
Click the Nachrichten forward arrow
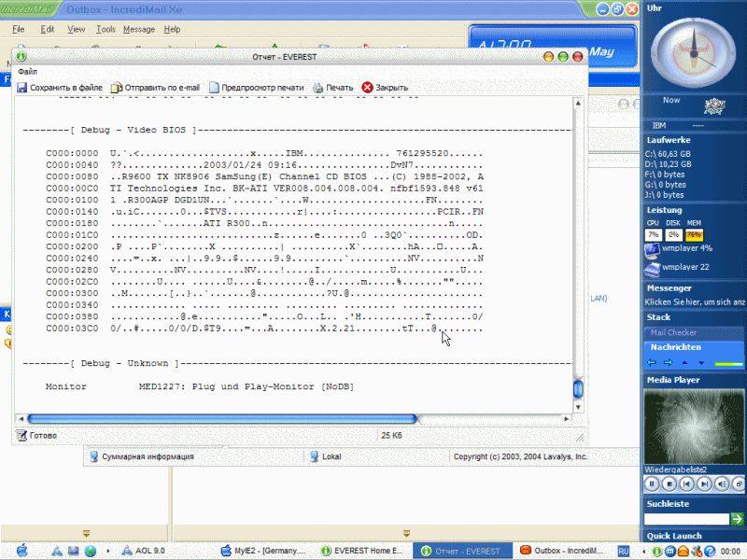pos(668,363)
